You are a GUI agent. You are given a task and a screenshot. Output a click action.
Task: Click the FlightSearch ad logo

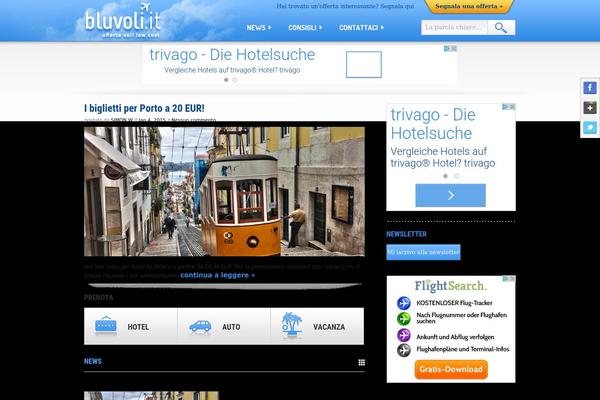(451, 286)
